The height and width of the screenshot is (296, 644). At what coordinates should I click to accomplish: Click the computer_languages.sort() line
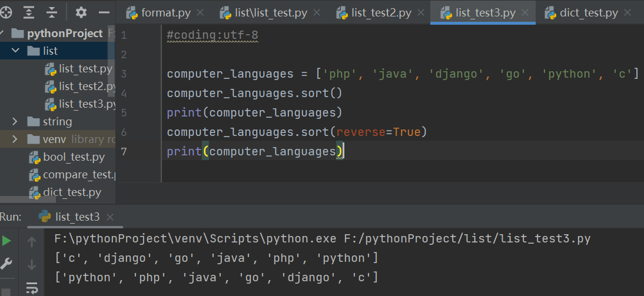254,94
